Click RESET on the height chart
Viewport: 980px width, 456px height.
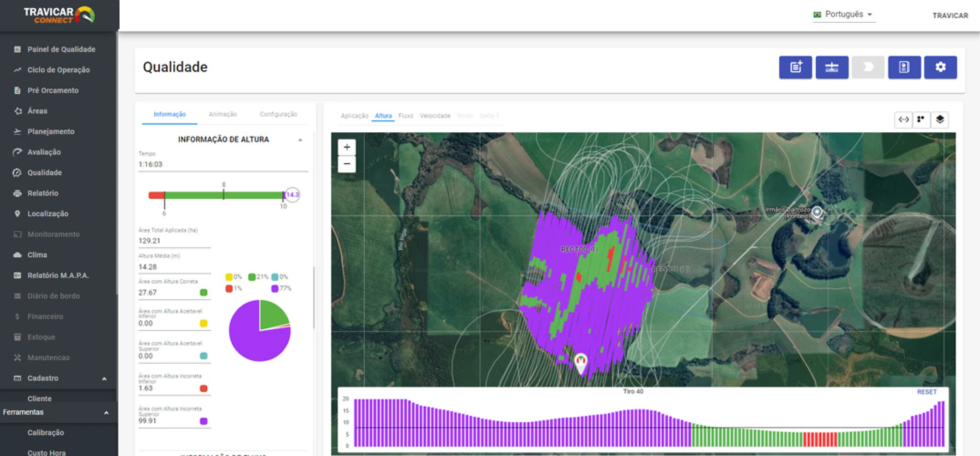[926, 392]
